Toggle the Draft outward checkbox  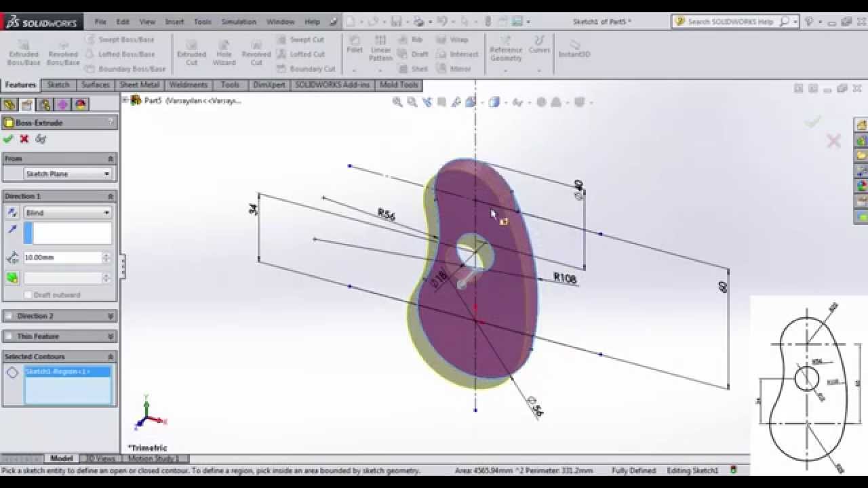tap(28, 295)
